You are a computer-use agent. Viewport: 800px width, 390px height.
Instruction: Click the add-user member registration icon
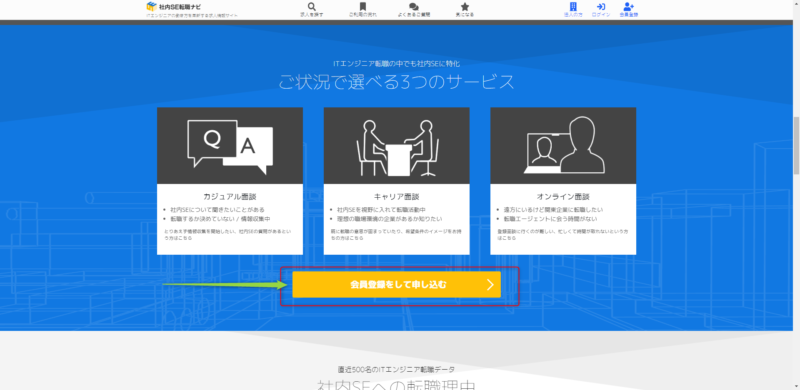[x=629, y=7]
